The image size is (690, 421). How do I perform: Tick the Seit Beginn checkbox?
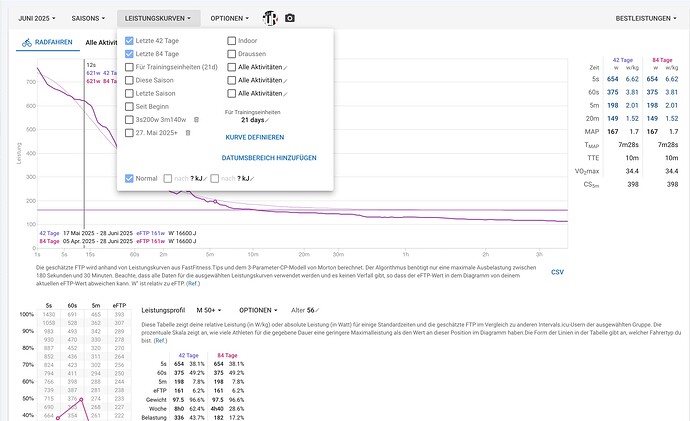point(129,106)
